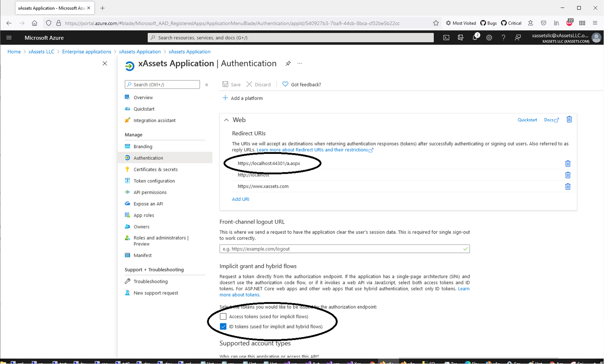Open Azure Cloud Shell icon
604x364 pixels.
click(446, 38)
